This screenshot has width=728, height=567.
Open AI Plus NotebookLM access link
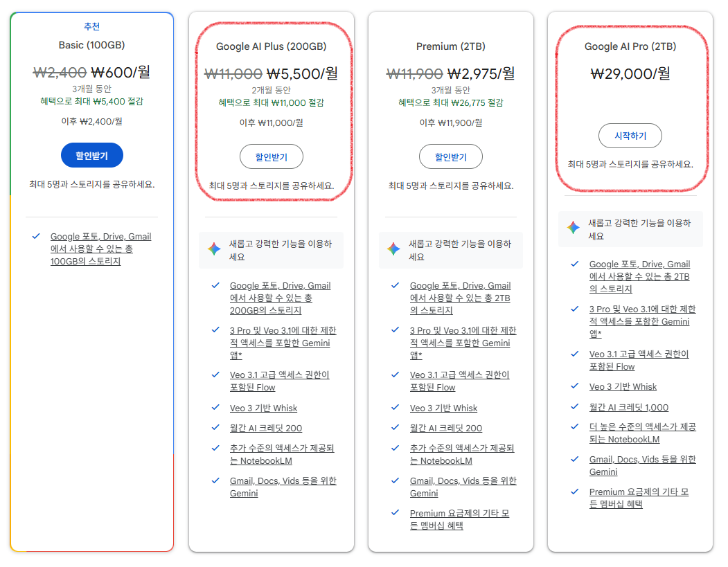coord(282,454)
